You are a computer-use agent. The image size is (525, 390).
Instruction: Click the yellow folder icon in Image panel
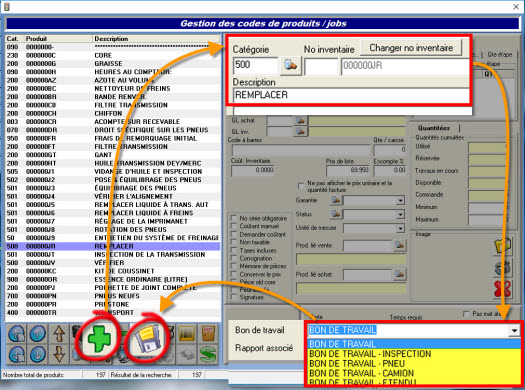point(503,246)
